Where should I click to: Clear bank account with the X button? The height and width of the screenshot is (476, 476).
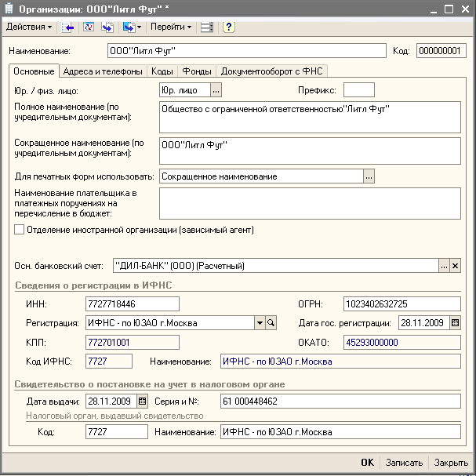455,266
